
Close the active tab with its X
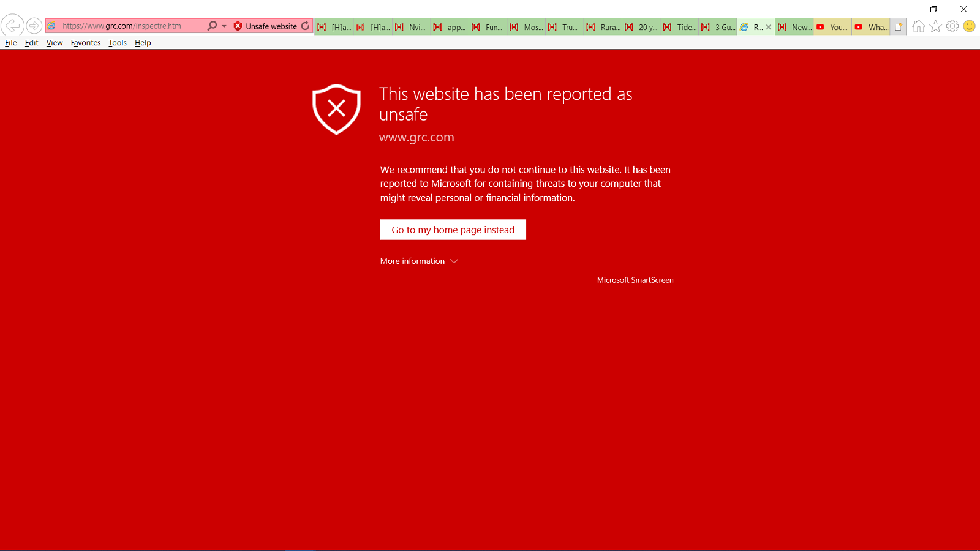769,27
